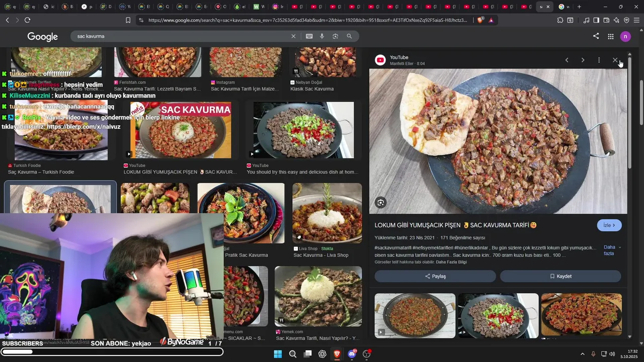Open the OBS Studio taskbar icon

point(367,354)
